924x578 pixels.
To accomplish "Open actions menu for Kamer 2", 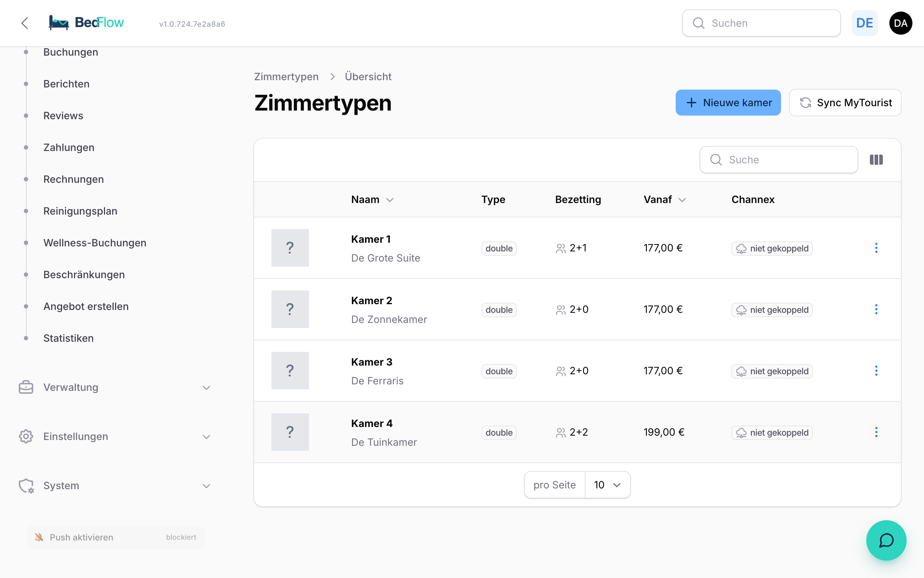I will [x=876, y=309].
